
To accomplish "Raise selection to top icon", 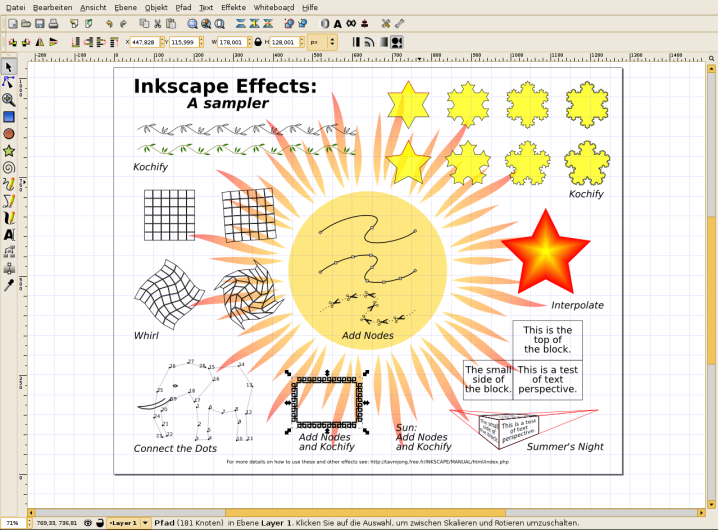I will pyautogui.click(x=114, y=42).
